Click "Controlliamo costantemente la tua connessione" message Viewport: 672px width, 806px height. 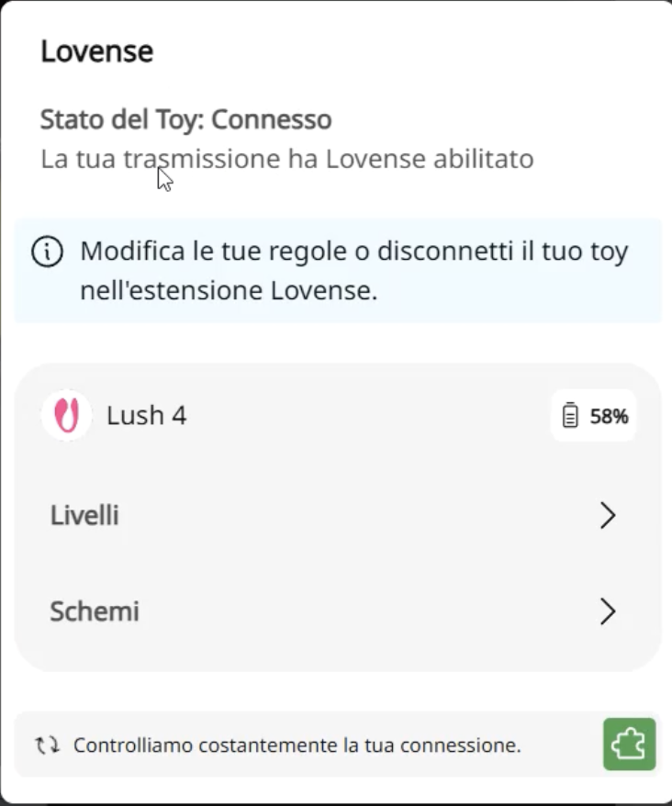click(x=297, y=744)
